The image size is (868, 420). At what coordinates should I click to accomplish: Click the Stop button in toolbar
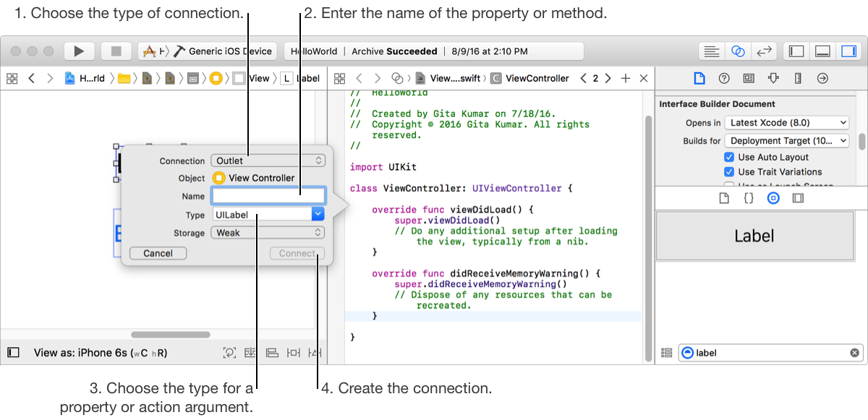[116, 51]
